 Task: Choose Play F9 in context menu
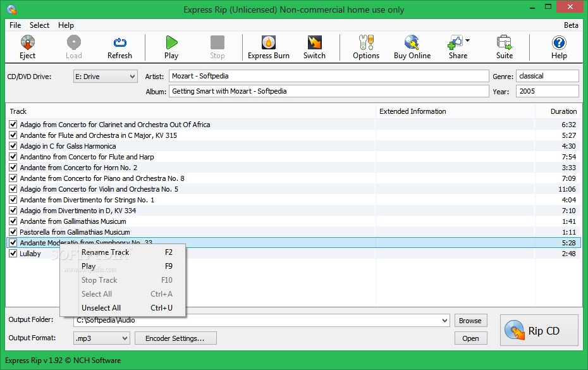click(x=123, y=266)
